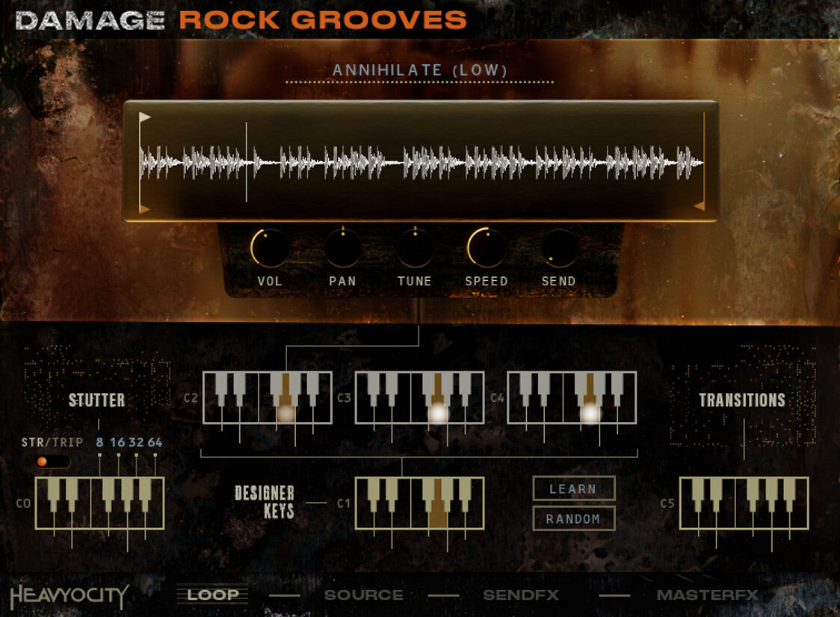Switch to the SOURCE tab
This screenshot has width=840, height=617.
pyautogui.click(x=363, y=595)
